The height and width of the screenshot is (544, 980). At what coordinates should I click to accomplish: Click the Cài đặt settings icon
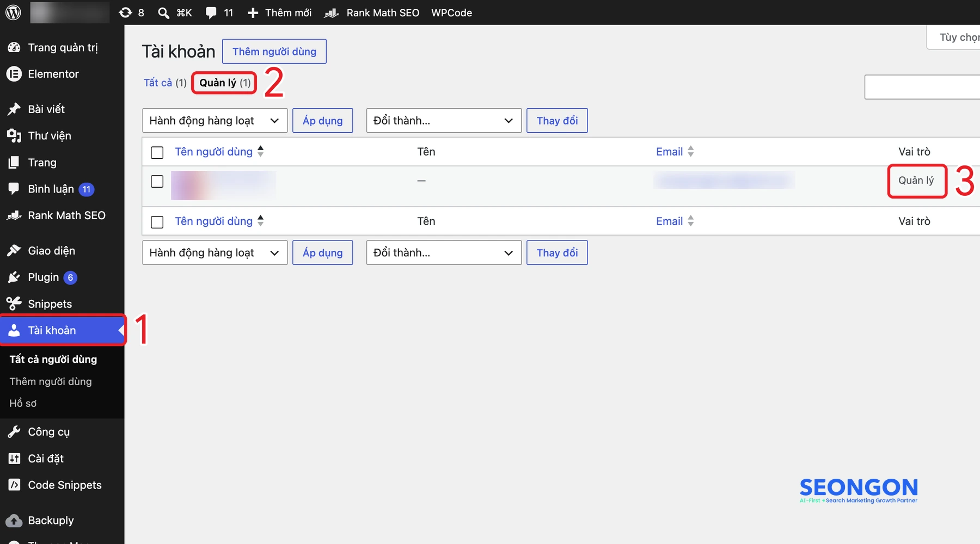[14, 459]
